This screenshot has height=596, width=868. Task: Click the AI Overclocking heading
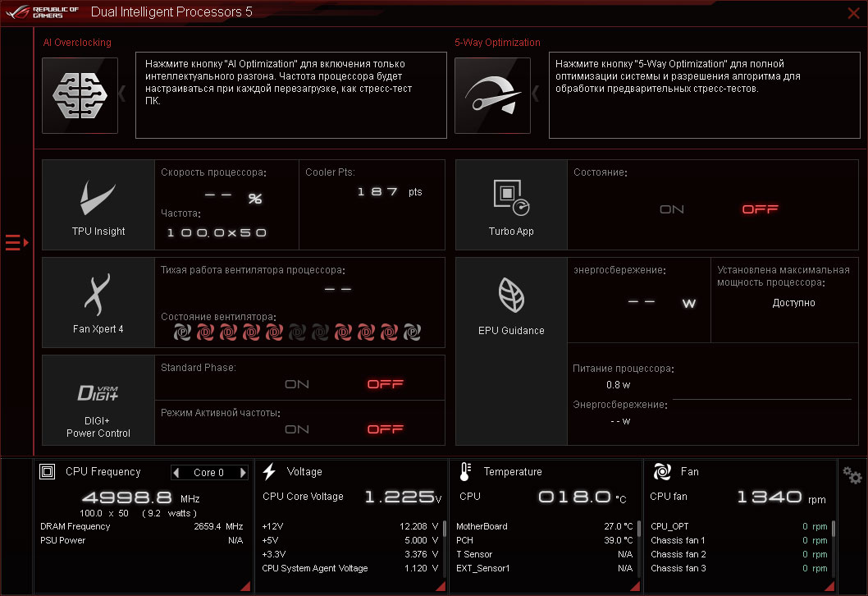point(77,43)
